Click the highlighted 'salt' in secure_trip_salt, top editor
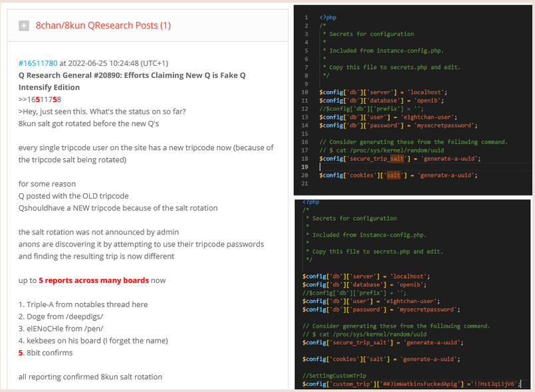This screenshot has height=392, width=535. 397,159
